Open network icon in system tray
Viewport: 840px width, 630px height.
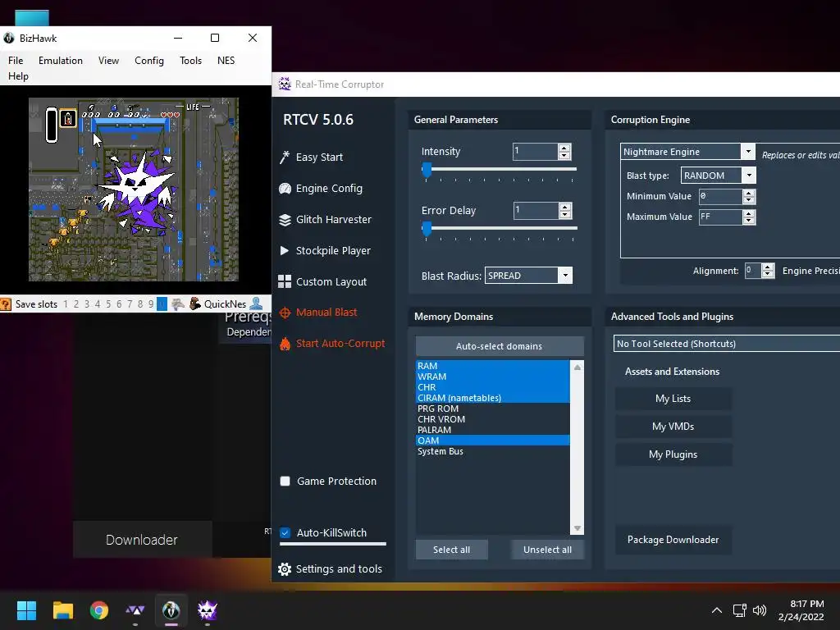tap(740, 610)
